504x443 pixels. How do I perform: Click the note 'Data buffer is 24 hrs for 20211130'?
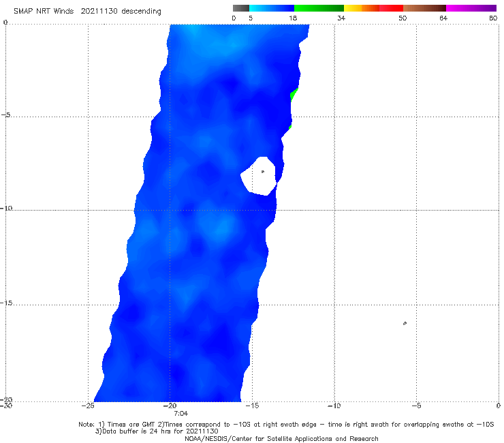click(x=160, y=431)
